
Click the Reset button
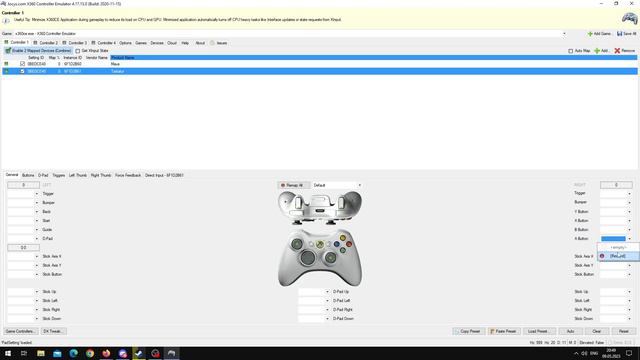click(623, 331)
